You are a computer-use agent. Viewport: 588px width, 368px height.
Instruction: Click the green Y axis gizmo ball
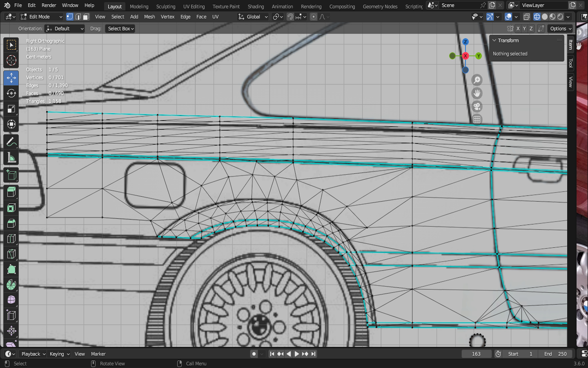[x=479, y=56]
